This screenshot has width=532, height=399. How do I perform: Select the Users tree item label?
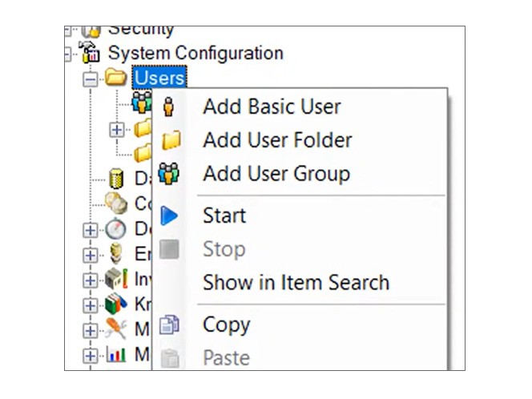[x=159, y=78]
